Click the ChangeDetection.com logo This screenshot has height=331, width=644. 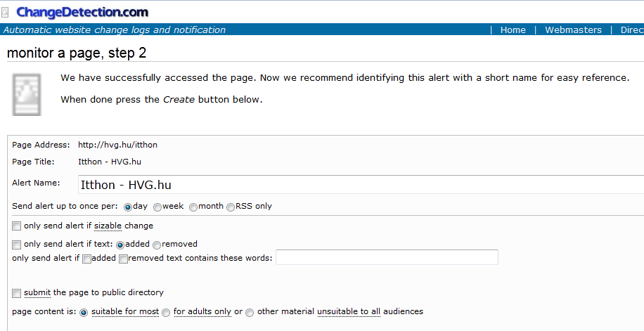tap(82, 13)
